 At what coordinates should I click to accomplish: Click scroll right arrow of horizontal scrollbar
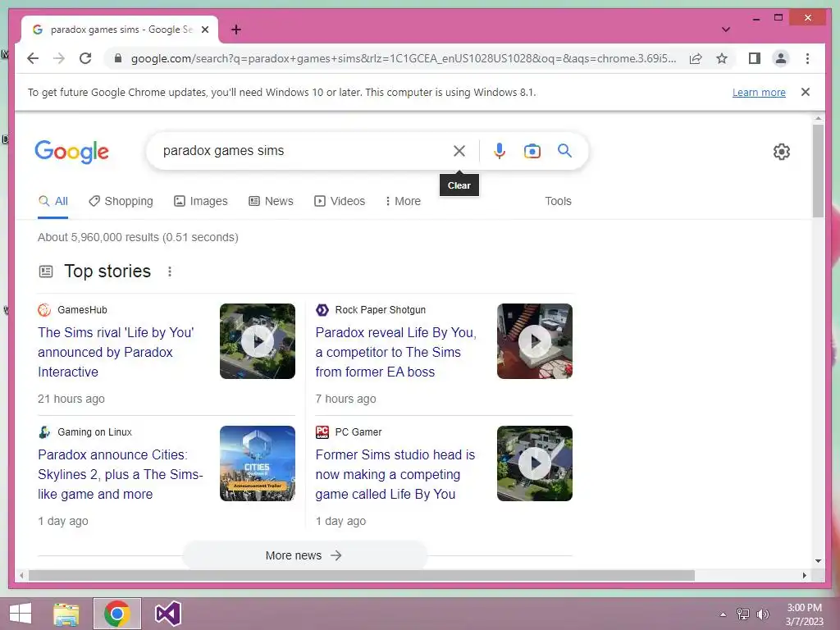[x=804, y=575]
